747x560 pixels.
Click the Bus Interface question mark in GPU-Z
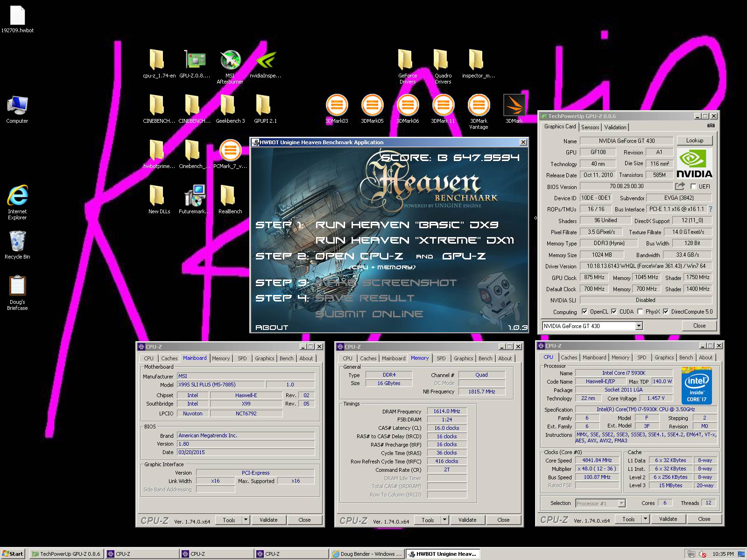coord(711,209)
